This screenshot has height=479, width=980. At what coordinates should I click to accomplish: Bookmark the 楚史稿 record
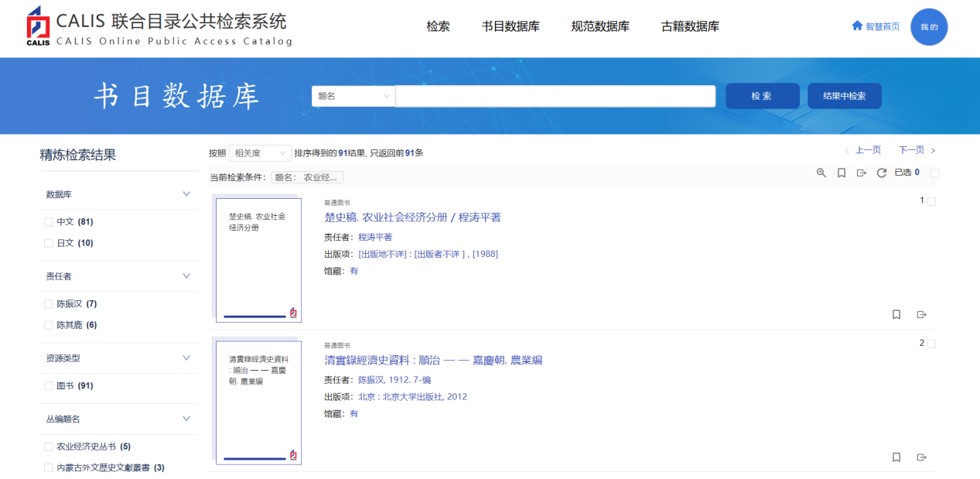(x=896, y=314)
